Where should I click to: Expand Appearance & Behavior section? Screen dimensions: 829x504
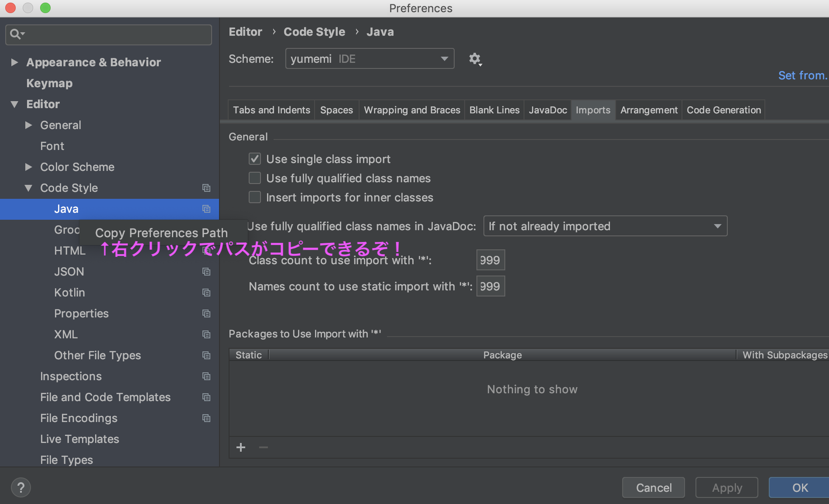pyautogui.click(x=14, y=62)
